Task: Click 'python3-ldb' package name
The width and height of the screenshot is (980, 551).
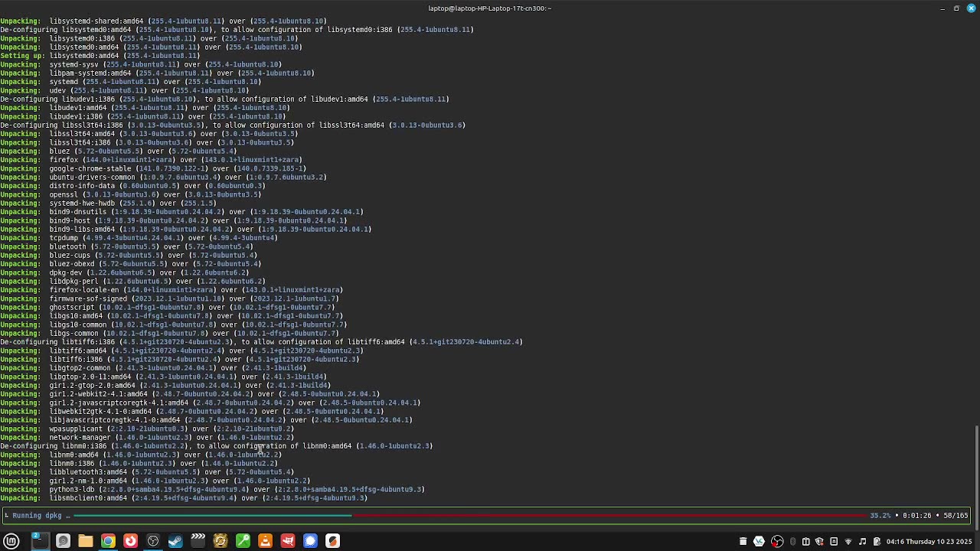Action: point(72,490)
